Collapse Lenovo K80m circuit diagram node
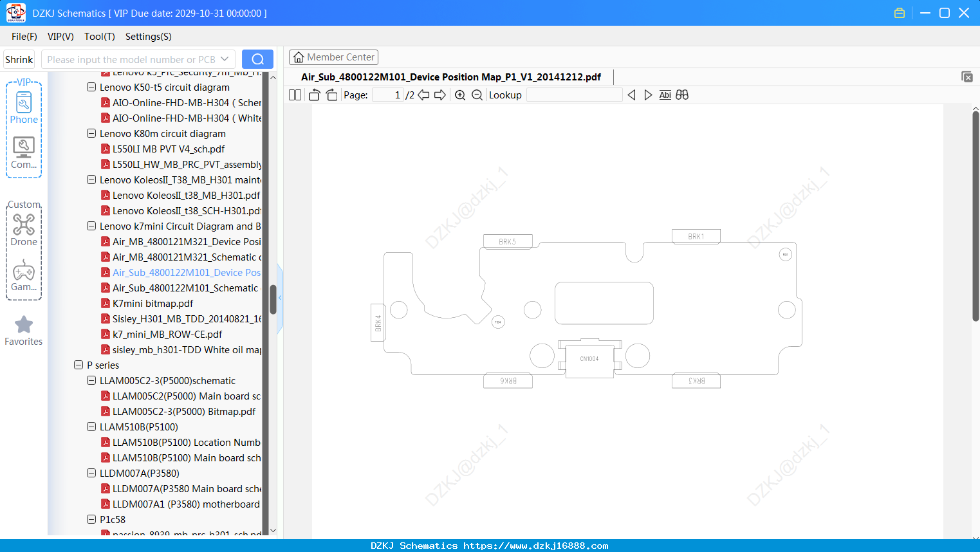 91,133
